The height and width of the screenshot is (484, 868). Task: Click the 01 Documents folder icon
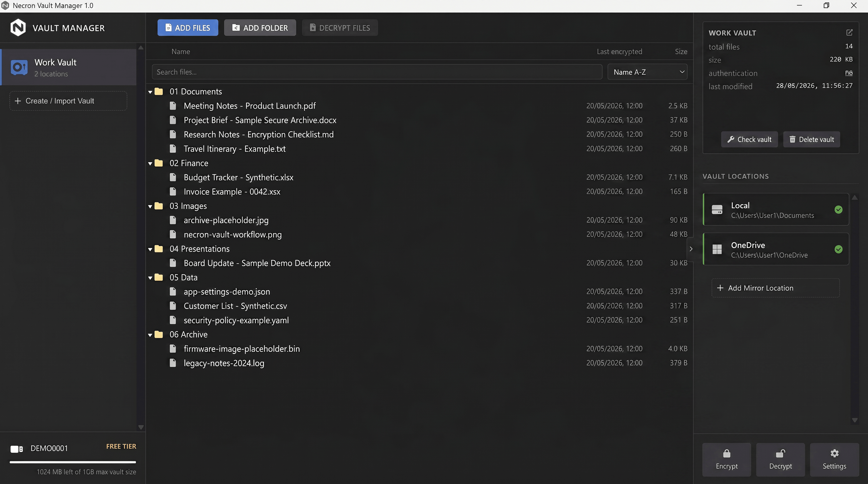159,91
